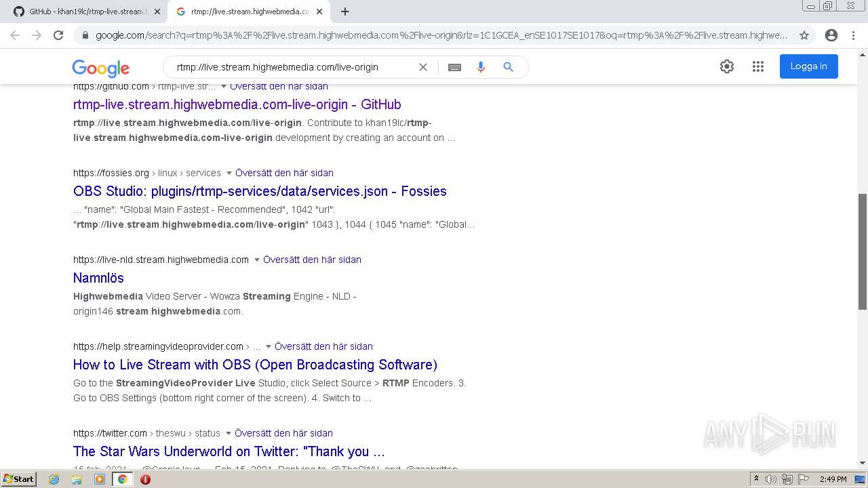Translate the Fossies result page
This screenshot has height=488, width=868.
pos(284,173)
